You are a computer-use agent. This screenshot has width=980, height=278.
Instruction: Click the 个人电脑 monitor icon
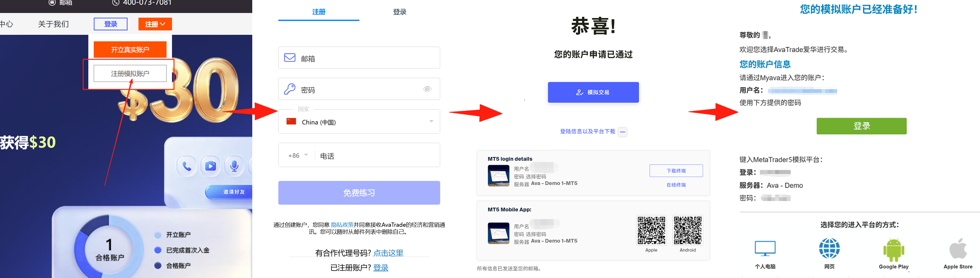[765, 248]
